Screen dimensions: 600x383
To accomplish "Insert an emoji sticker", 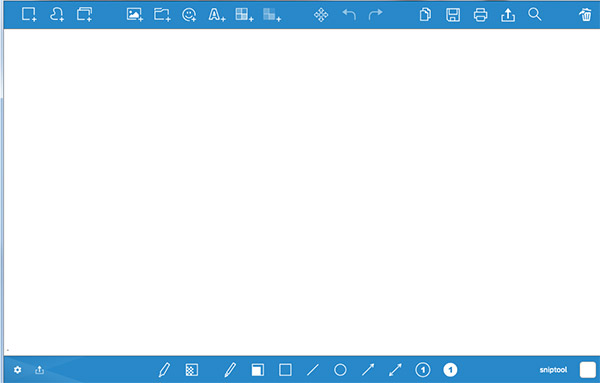I will [189, 15].
